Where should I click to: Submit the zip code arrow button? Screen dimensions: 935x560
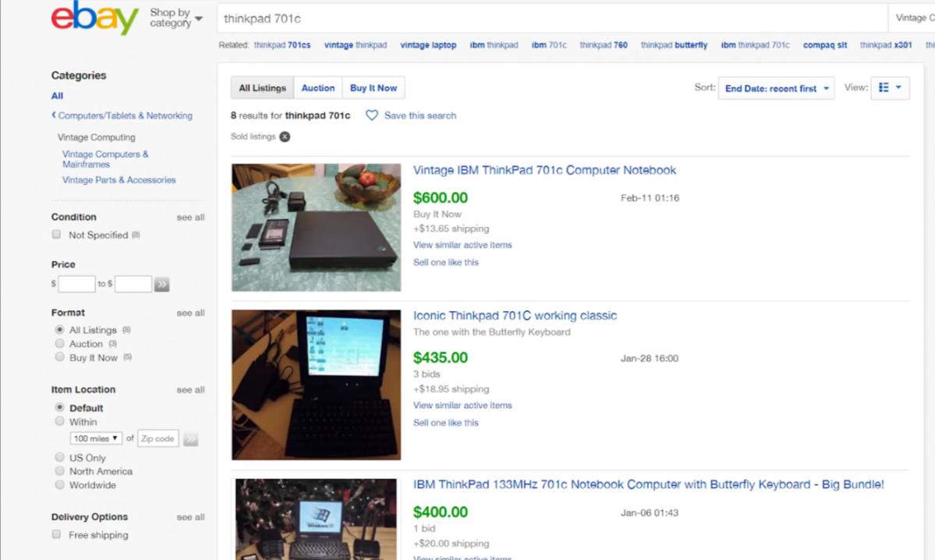190,439
